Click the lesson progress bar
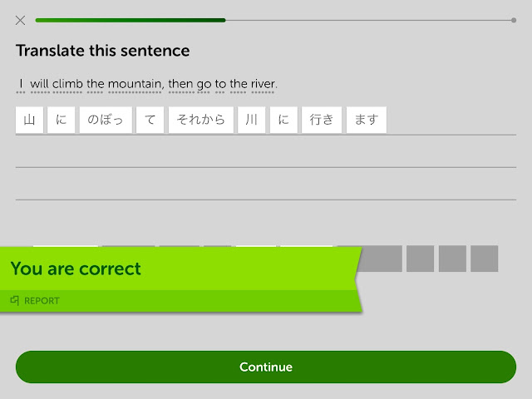 point(274,20)
